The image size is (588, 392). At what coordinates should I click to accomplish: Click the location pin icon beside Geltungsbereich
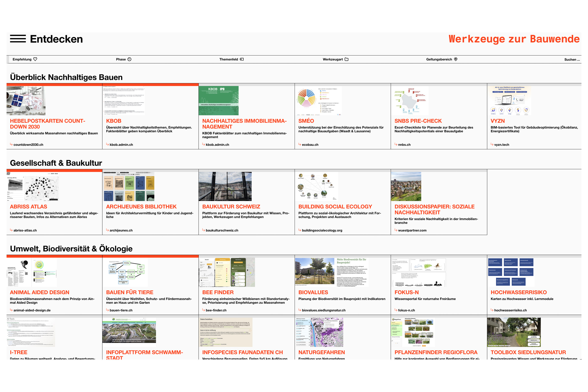coord(456,59)
